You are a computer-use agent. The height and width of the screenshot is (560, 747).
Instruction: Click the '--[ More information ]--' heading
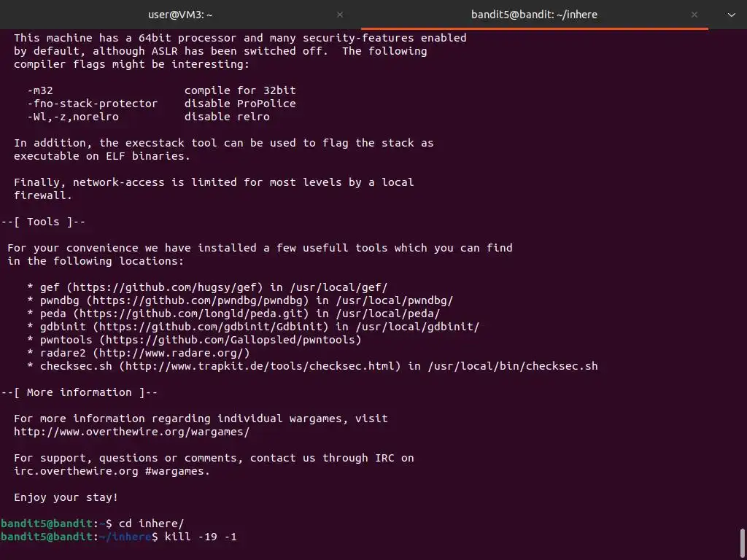click(79, 392)
